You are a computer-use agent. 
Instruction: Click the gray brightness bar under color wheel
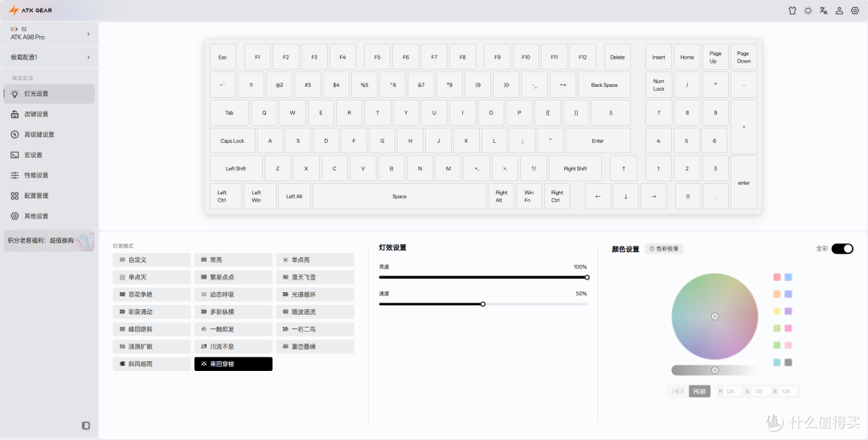[714, 370]
